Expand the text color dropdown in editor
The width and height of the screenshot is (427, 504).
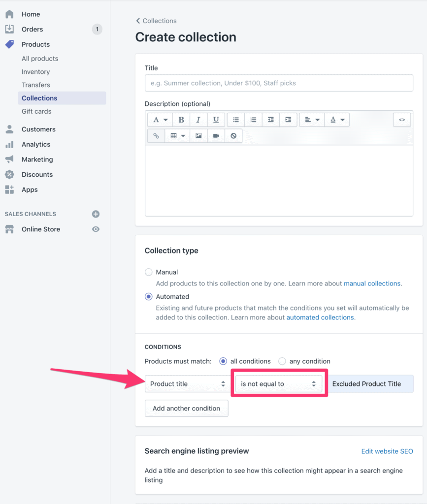click(x=337, y=120)
